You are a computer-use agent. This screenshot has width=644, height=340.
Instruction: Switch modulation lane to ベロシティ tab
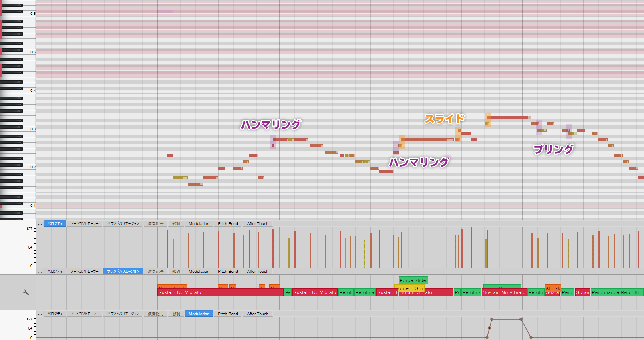tap(55, 314)
